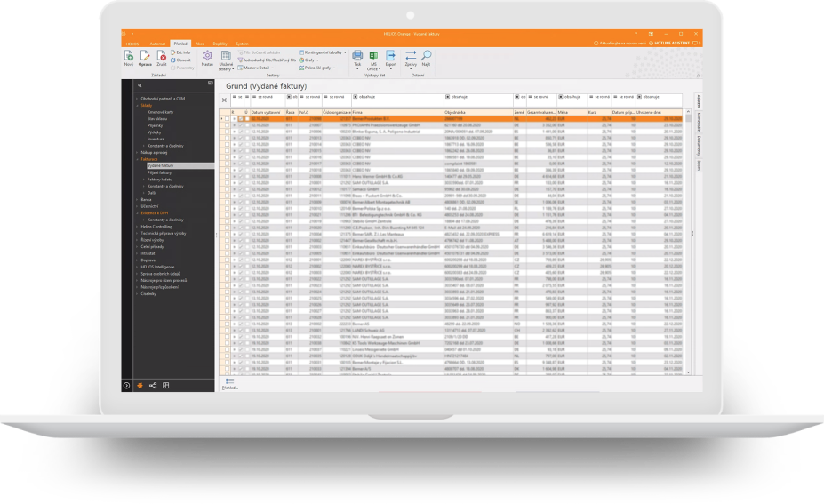Click the grid icon in bottom bar
Screen dimensions: 824x504
(166, 385)
